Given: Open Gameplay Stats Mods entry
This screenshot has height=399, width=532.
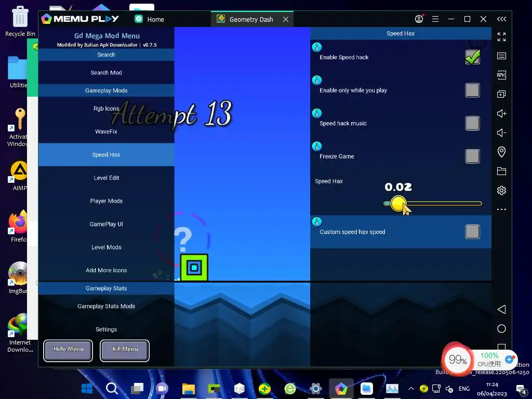Looking at the screenshot, I should [106, 306].
